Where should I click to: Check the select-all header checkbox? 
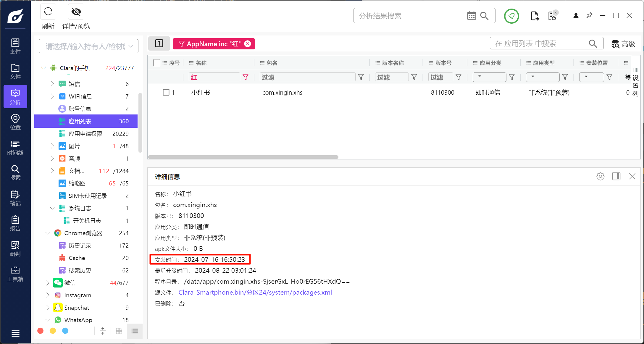(157, 63)
